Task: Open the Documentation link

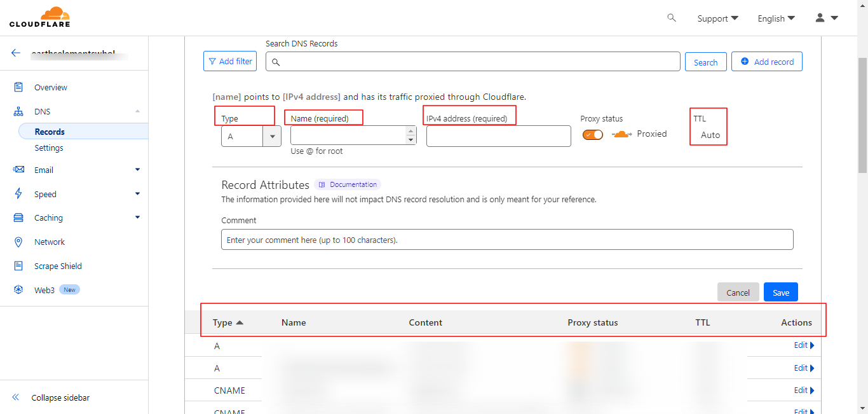Action: [348, 184]
